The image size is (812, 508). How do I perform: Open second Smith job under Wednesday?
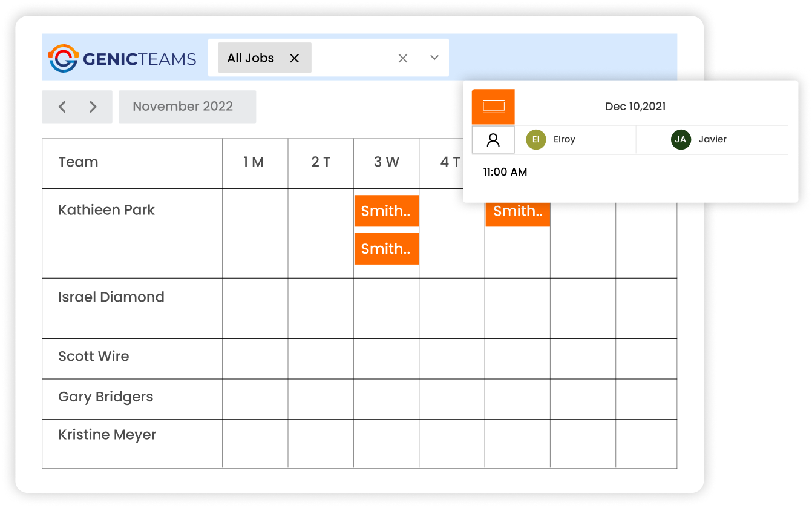386,249
